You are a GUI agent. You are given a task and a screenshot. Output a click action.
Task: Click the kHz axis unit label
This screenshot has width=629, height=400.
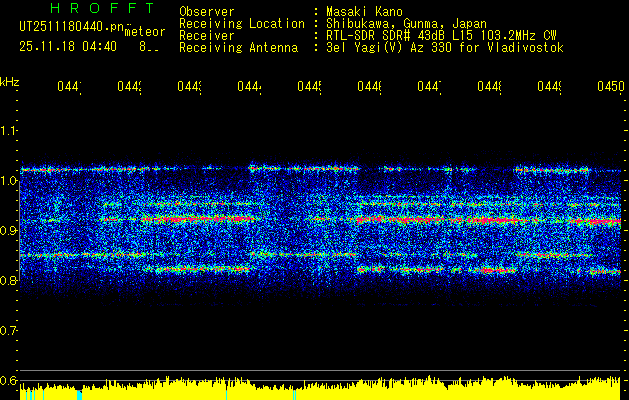coord(10,82)
